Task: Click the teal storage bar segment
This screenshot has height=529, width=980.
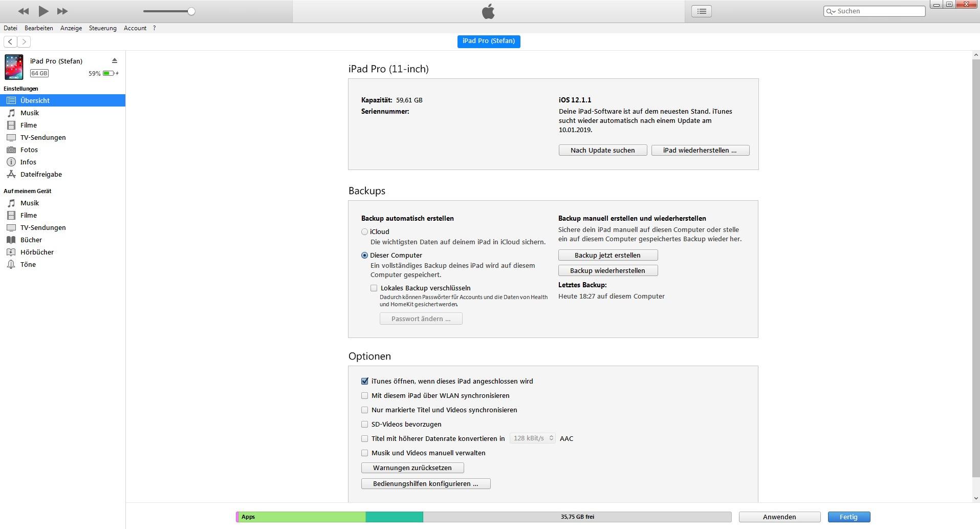Action: click(395, 517)
